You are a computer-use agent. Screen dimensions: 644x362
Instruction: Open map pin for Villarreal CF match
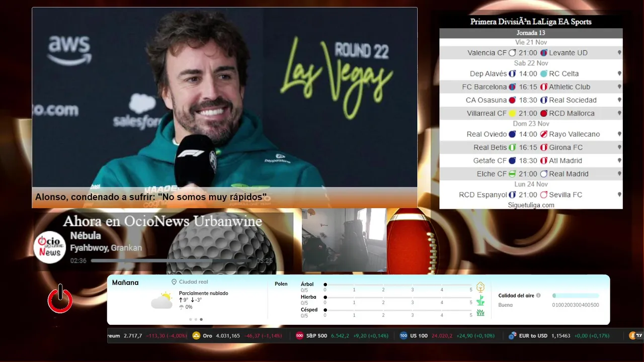(619, 114)
